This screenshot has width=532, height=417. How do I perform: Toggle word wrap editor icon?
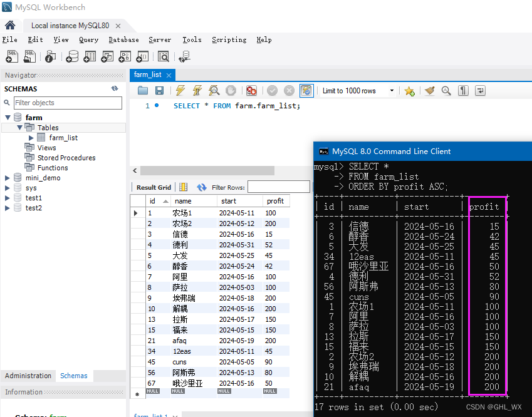480,91
